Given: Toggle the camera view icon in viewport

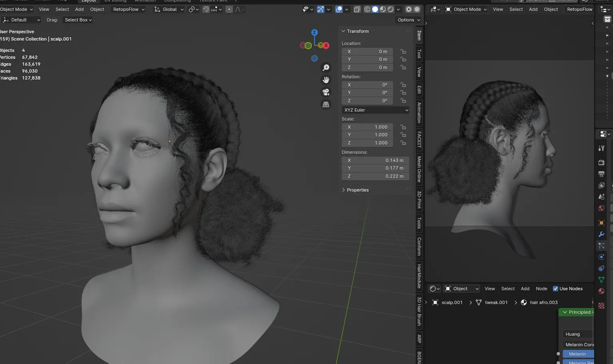Looking at the screenshot, I should [x=326, y=92].
